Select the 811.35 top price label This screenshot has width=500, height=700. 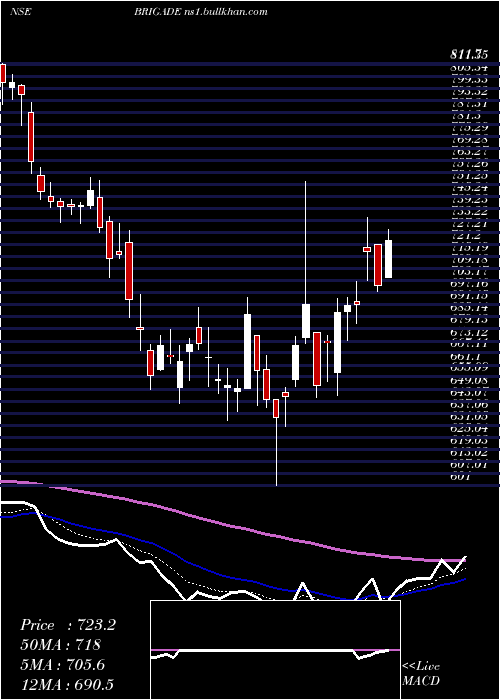[x=468, y=56]
